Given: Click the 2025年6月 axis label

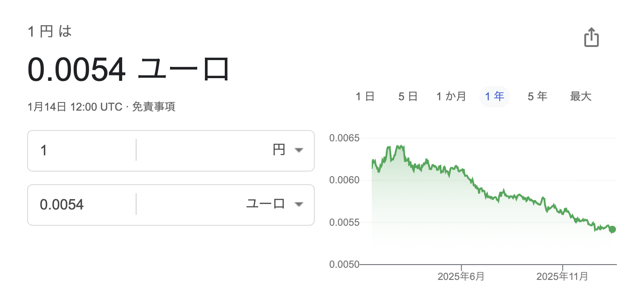Looking at the screenshot, I should pos(461,276).
